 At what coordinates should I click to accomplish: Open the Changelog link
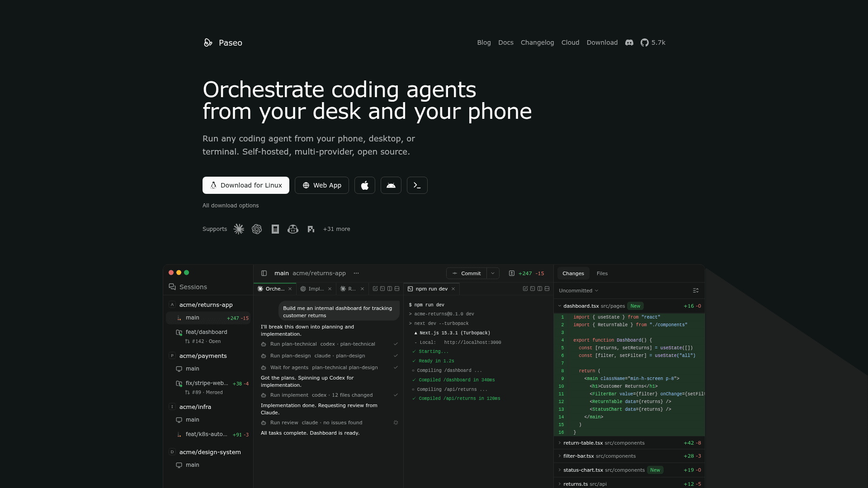(x=538, y=42)
